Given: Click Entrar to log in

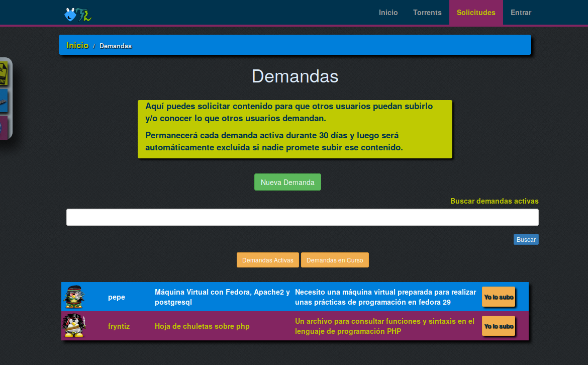Looking at the screenshot, I should [521, 13].
